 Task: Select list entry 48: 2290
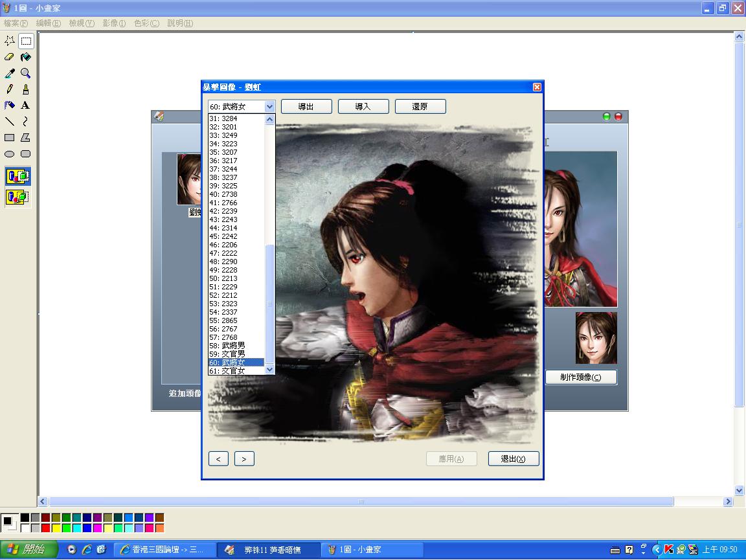pyautogui.click(x=236, y=262)
